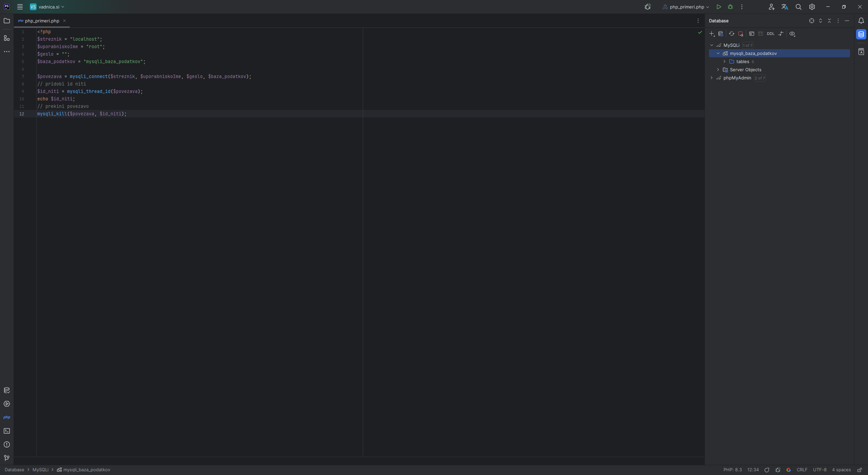
Task: Start Code With Me session
Action: [x=771, y=7]
